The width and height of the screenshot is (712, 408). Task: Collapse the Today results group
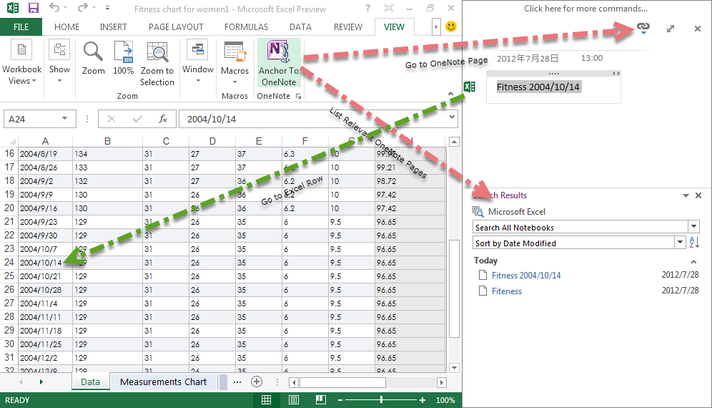click(x=693, y=261)
